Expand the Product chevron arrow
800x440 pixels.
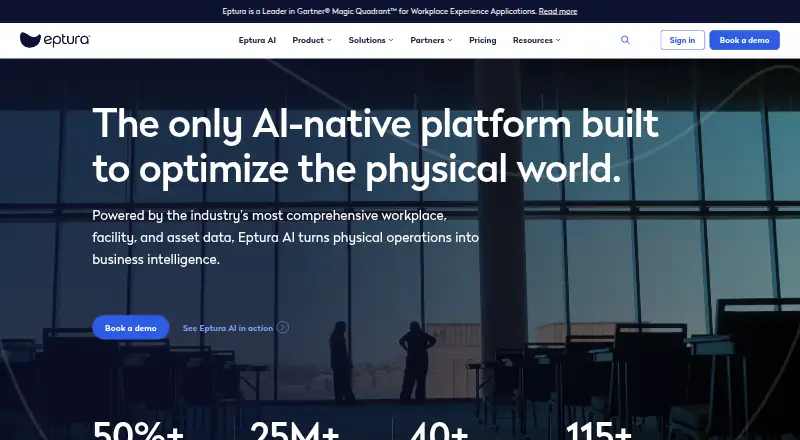pos(329,40)
